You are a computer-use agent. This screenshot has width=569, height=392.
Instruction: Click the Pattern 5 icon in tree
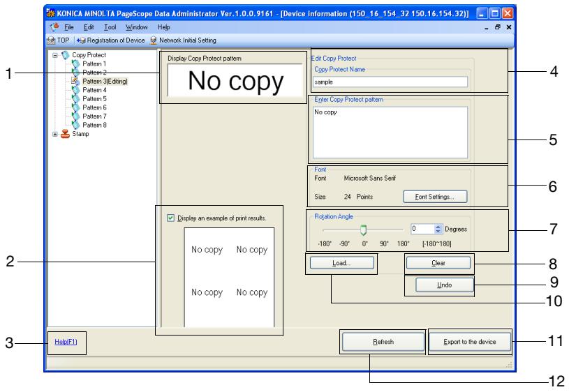76,98
